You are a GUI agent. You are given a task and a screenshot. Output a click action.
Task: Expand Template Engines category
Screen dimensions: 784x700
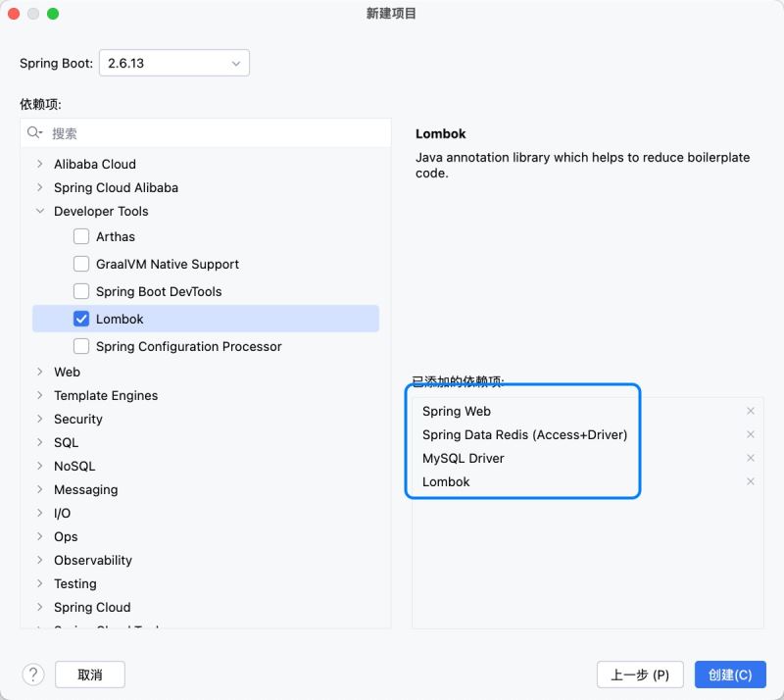tap(40, 395)
